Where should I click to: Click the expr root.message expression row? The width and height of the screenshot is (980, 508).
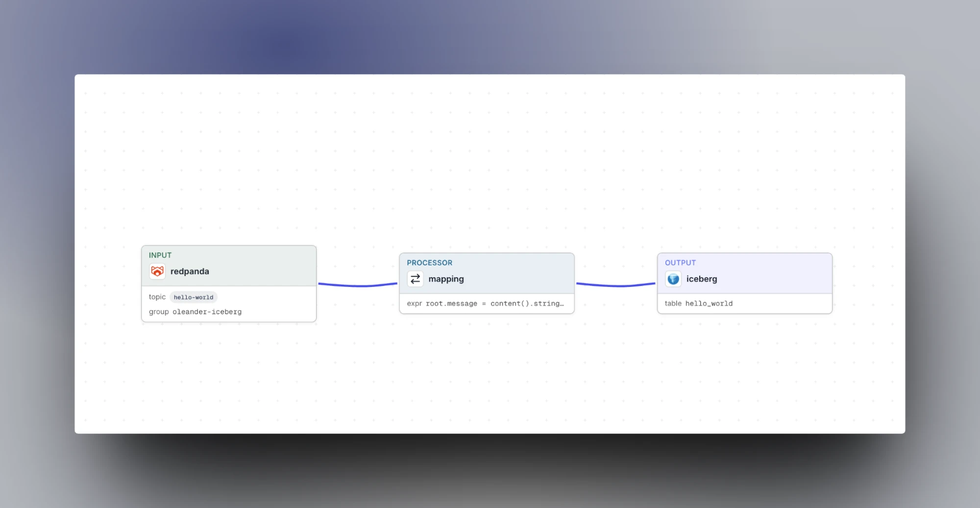(x=486, y=304)
